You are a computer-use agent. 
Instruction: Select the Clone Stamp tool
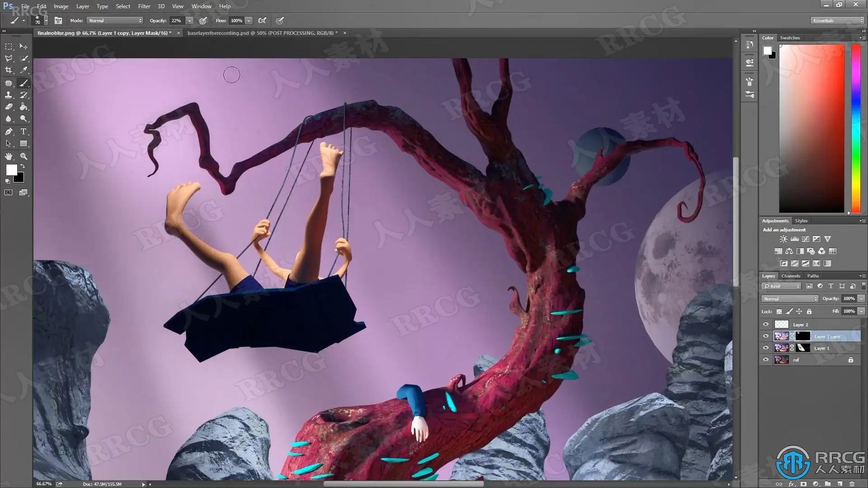pyautogui.click(x=9, y=95)
